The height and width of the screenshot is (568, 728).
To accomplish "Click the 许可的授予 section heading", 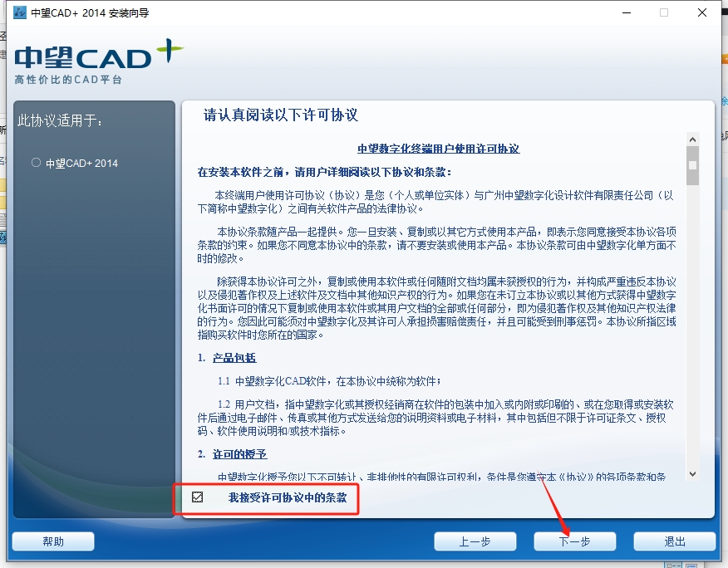I will (240, 454).
